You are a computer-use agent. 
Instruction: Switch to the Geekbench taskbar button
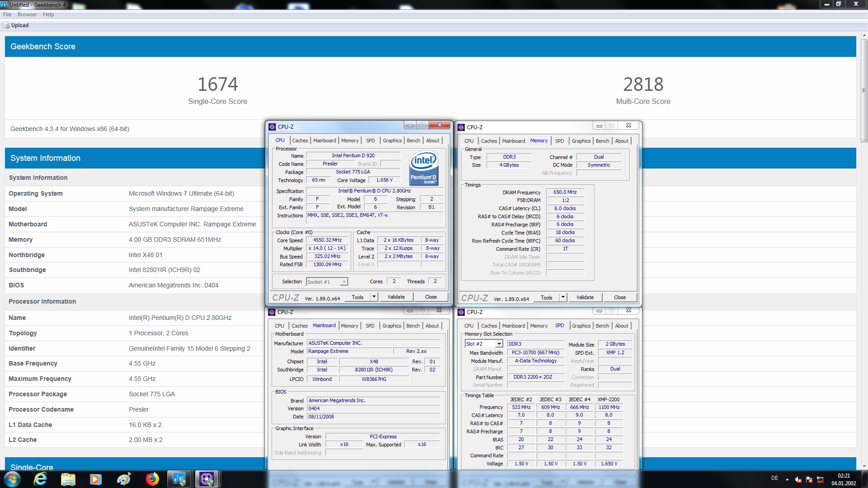click(x=179, y=479)
